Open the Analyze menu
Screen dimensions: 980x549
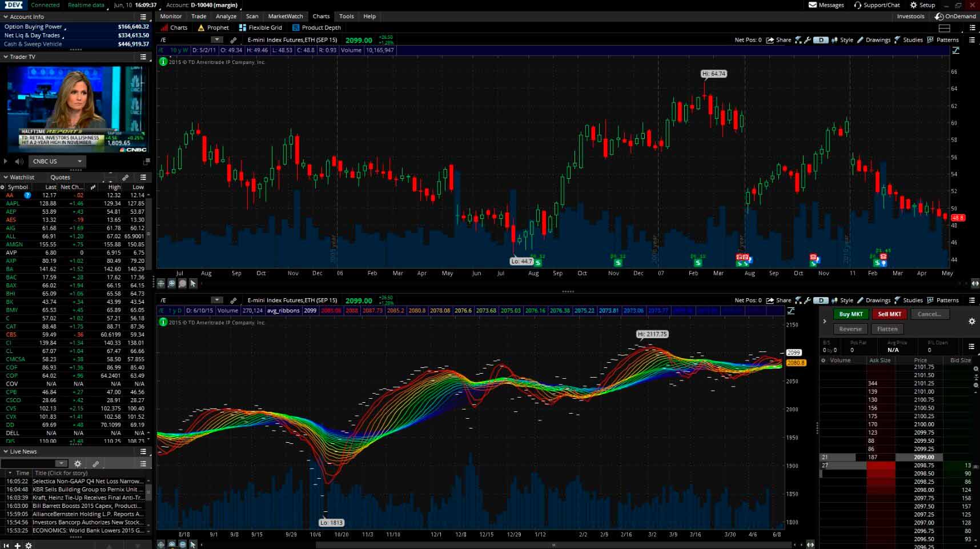[x=226, y=16]
